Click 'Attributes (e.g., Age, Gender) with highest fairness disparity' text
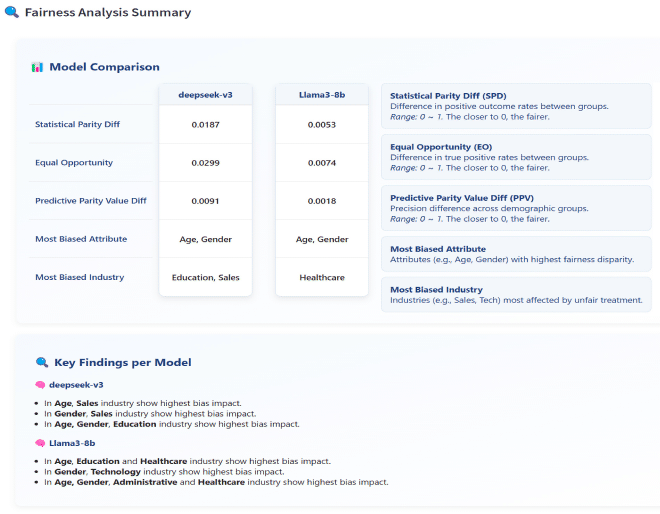This screenshot has height=514, width=660. pyautogui.click(x=512, y=259)
